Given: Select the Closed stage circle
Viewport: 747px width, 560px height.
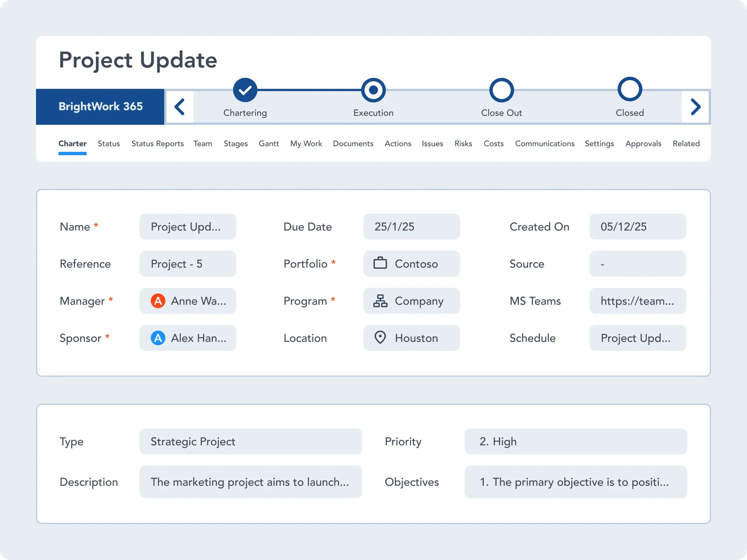Looking at the screenshot, I should 629,89.
